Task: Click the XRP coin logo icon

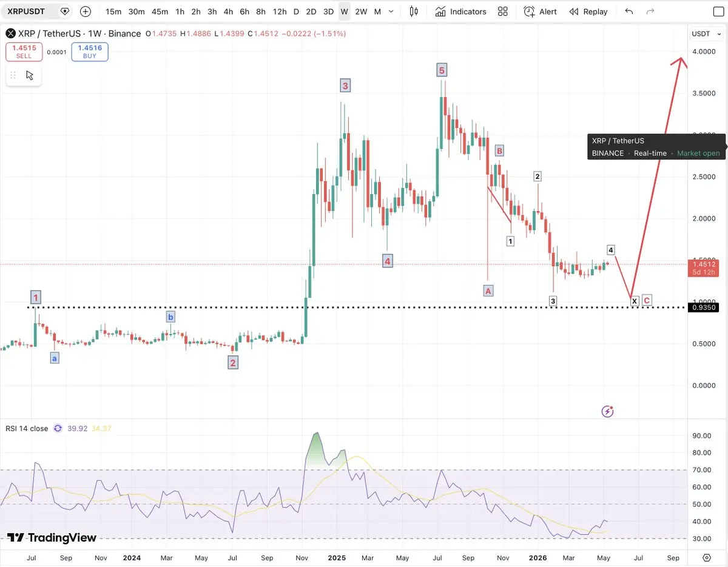Action: click(x=10, y=33)
